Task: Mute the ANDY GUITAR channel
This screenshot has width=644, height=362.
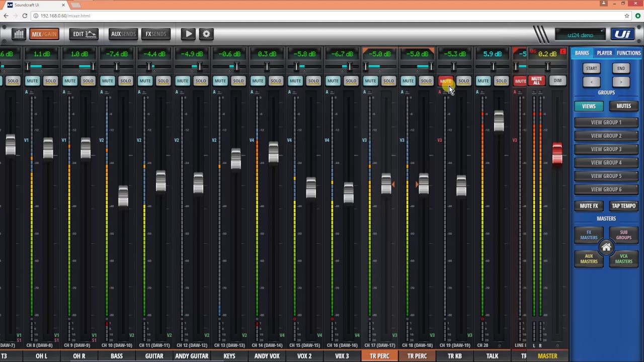Action: pyautogui.click(x=183, y=81)
